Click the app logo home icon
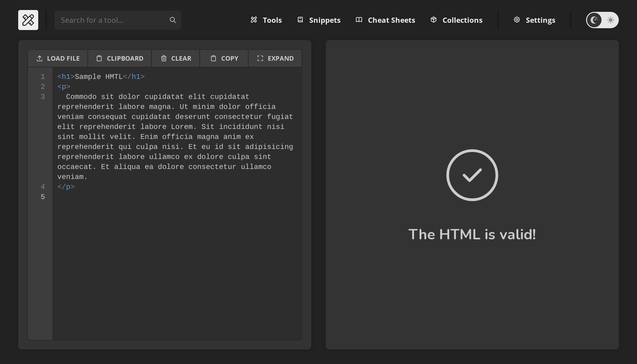 (x=28, y=20)
